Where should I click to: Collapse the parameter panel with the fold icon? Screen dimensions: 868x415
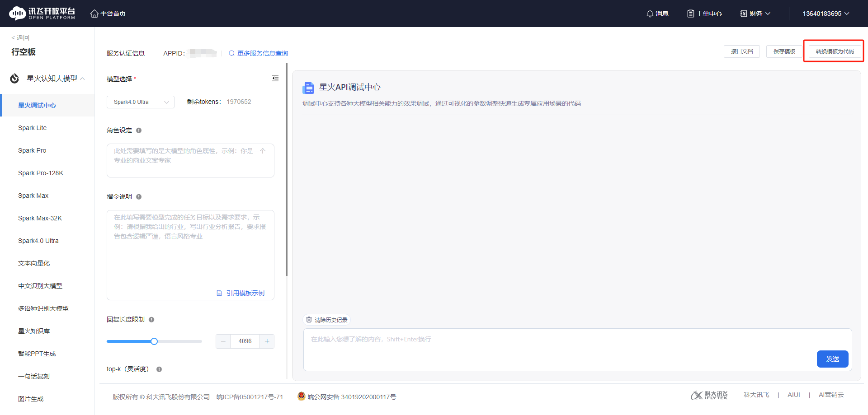275,78
